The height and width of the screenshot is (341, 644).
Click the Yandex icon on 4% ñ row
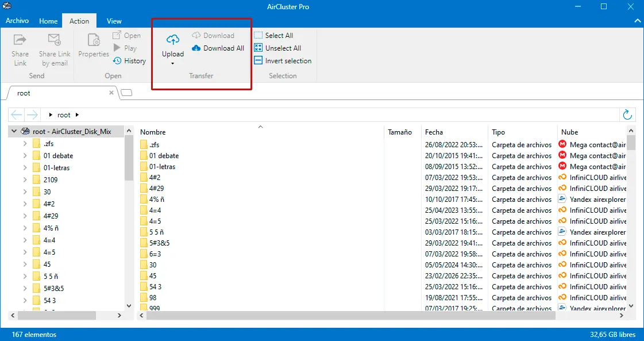point(562,199)
